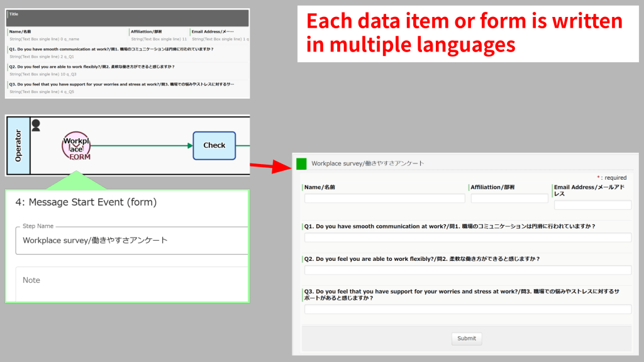Click Q3 question label in survey form
Image resolution: width=644 pixels, height=362 pixels.
(x=462, y=295)
